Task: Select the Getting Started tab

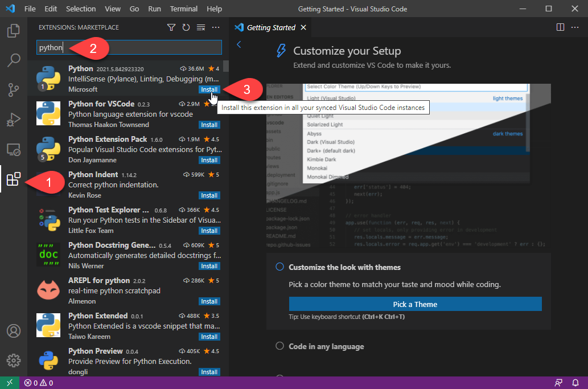Action: [271, 27]
